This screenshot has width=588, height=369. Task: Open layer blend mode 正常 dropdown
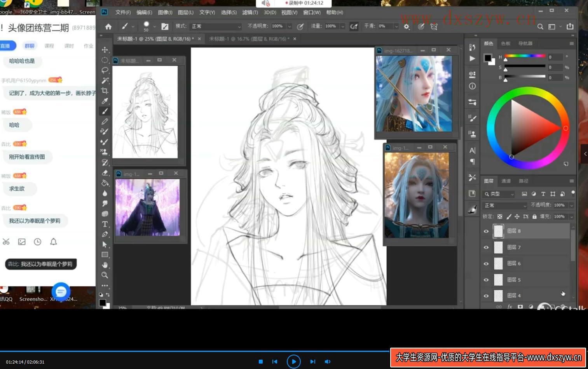505,205
